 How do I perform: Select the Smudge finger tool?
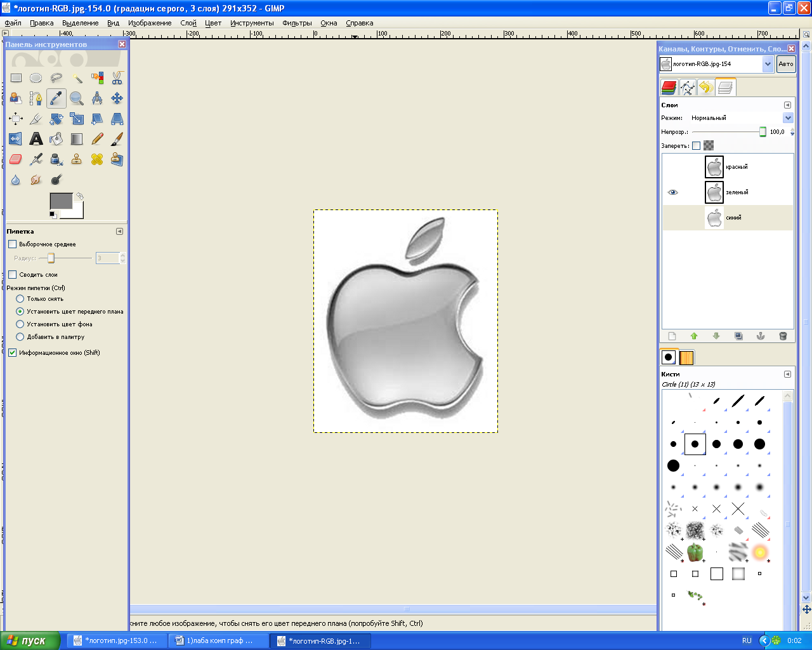point(36,180)
